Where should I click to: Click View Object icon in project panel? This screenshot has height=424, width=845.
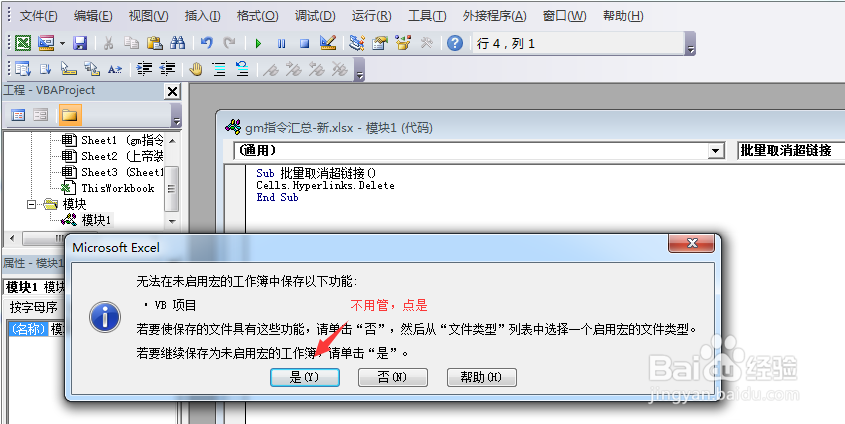tap(40, 115)
